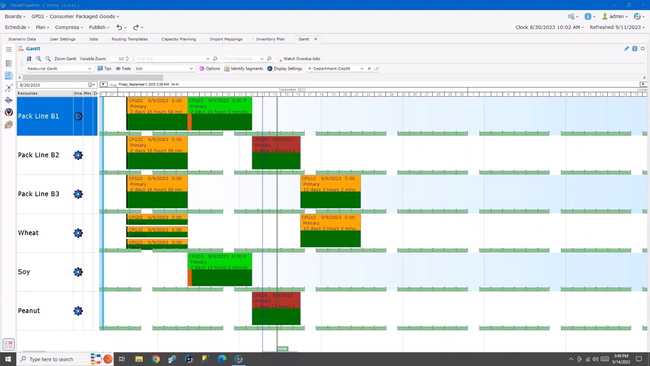Click the horizontal scrollbar above the Gantt
650x366 pixels.
(x=93, y=78)
